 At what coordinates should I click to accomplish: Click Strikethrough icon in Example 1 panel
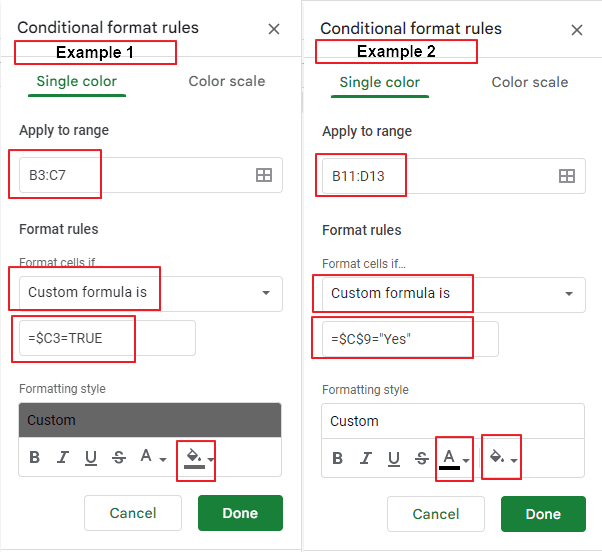119,457
